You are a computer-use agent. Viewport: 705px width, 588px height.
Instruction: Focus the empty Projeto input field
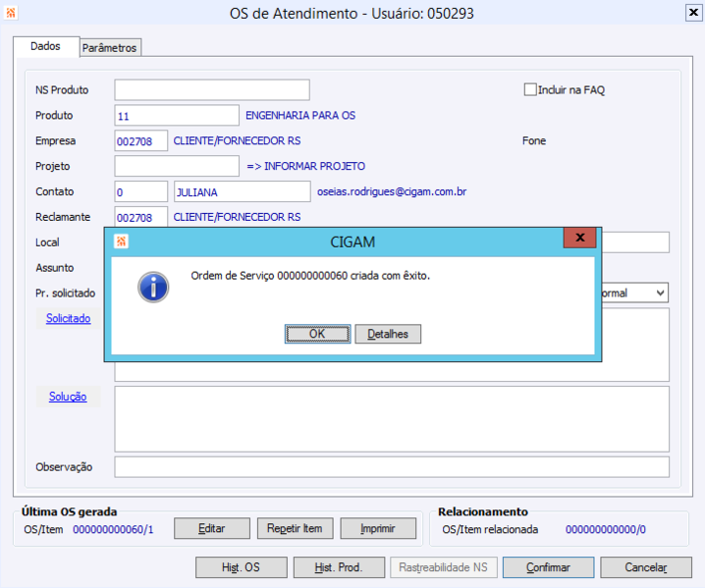point(177,166)
